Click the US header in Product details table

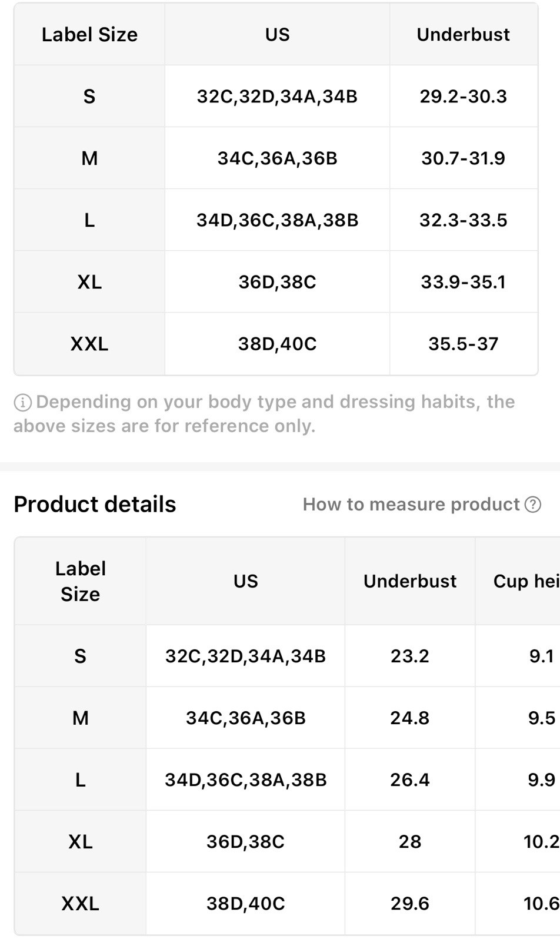pyautogui.click(x=245, y=581)
